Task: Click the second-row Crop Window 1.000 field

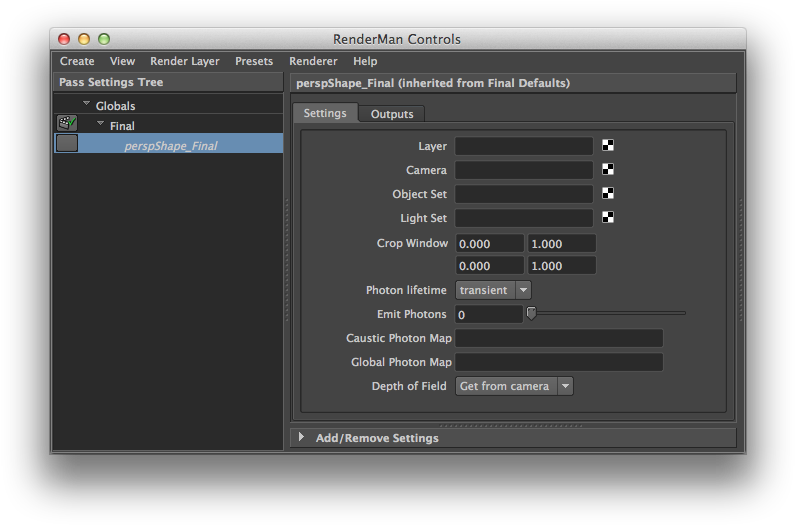Action: point(562,266)
